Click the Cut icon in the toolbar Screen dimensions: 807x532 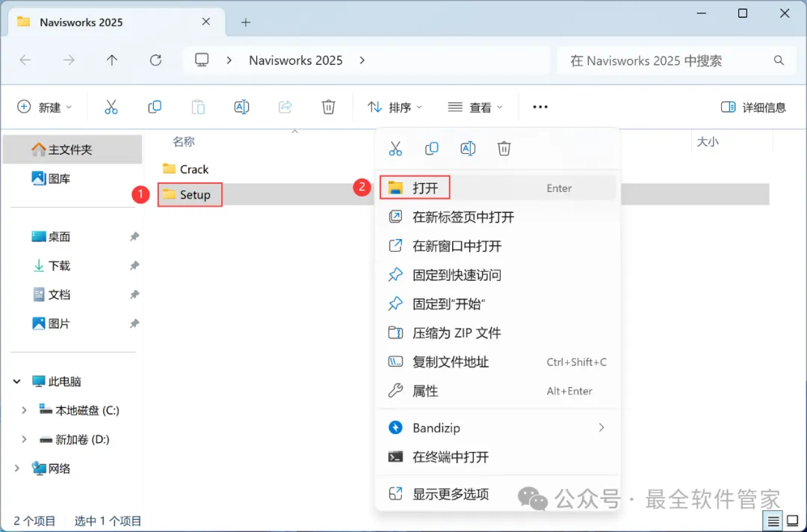(111, 107)
